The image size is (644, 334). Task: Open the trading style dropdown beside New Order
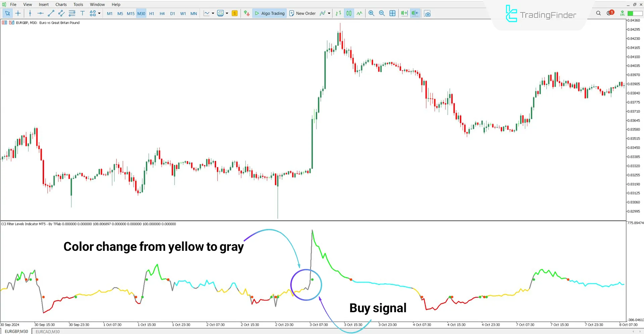(x=329, y=13)
